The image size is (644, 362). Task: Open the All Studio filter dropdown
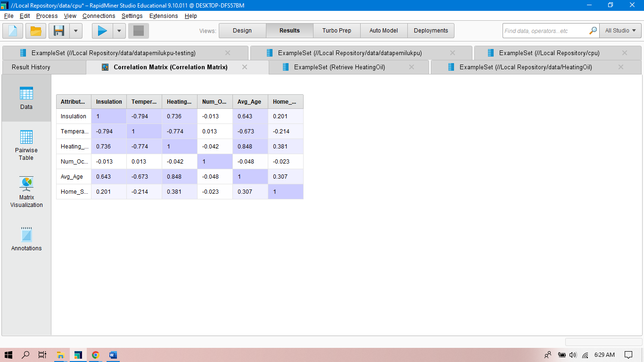(x=620, y=30)
